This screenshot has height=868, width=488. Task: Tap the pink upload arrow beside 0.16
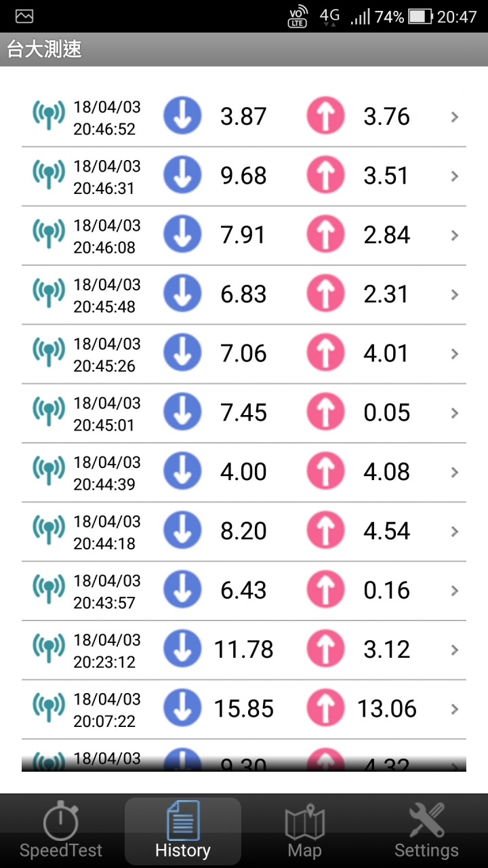(x=325, y=590)
